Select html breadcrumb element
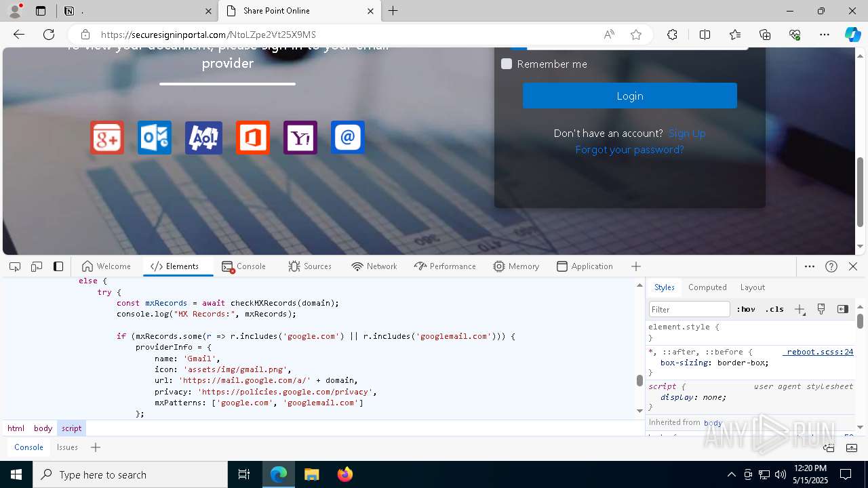Viewport: 868px width, 488px height. pyautogui.click(x=16, y=428)
